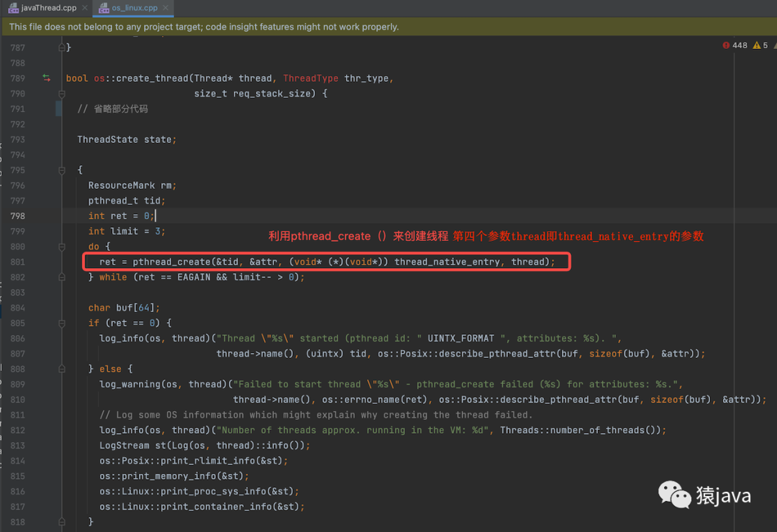Click 'int limit = 3;' on line 799
This screenshot has height=532, width=777.
coord(127,231)
